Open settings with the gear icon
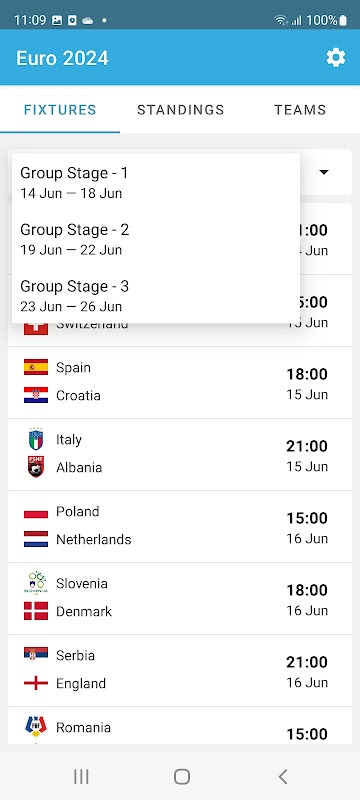This screenshot has height=800, width=360. click(x=336, y=58)
